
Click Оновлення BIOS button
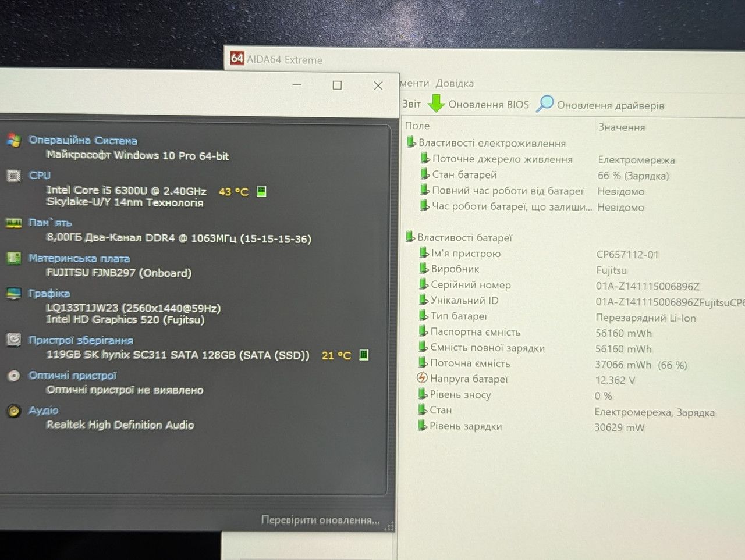[x=479, y=104]
